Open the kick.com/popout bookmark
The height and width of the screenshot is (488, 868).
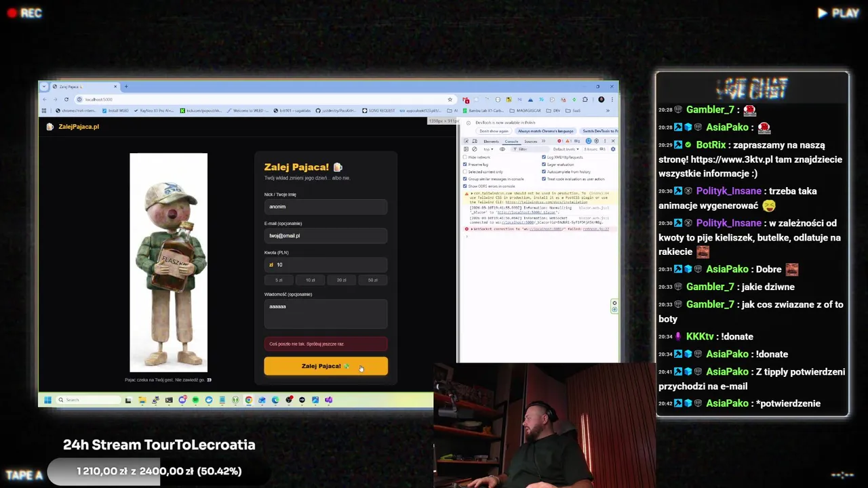pyautogui.click(x=201, y=110)
